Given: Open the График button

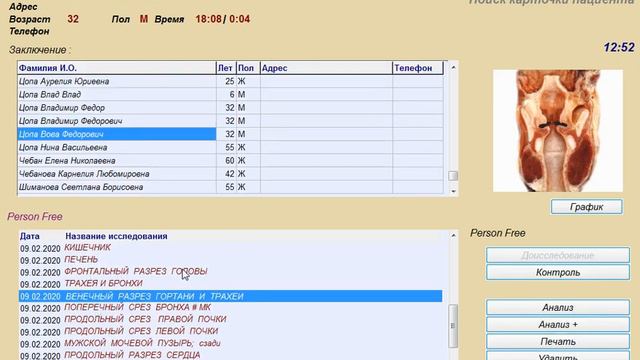Looking at the screenshot, I should (587, 207).
